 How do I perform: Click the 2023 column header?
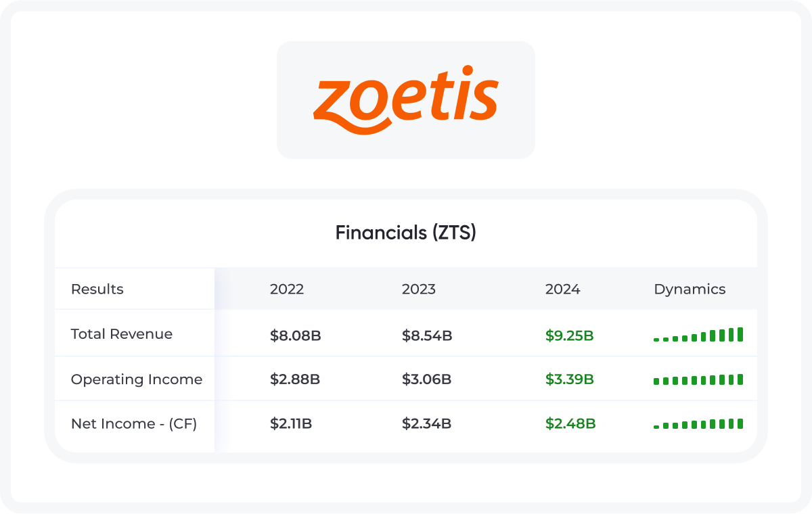click(419, 289)
